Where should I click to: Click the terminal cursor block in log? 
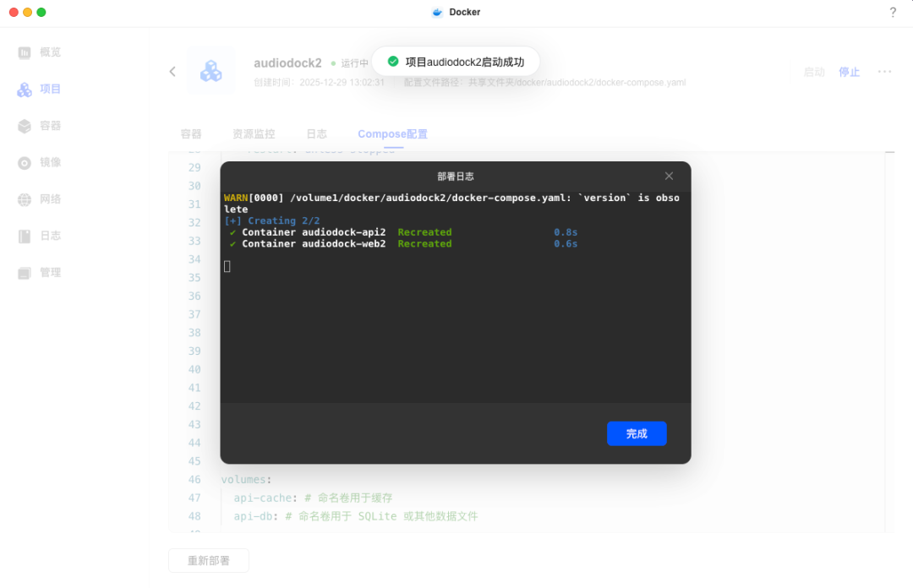click(227, 266)
